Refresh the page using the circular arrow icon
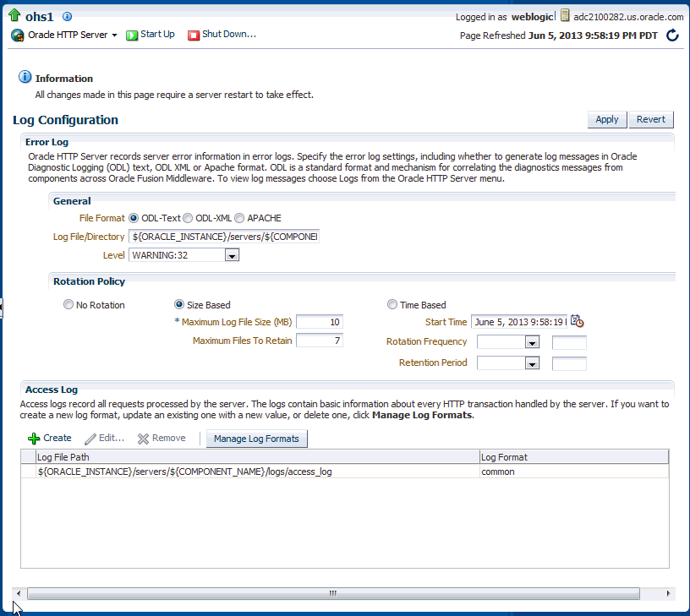Image resolution: width=690 pixels, height=616 pixels. (x=672, y=35)
